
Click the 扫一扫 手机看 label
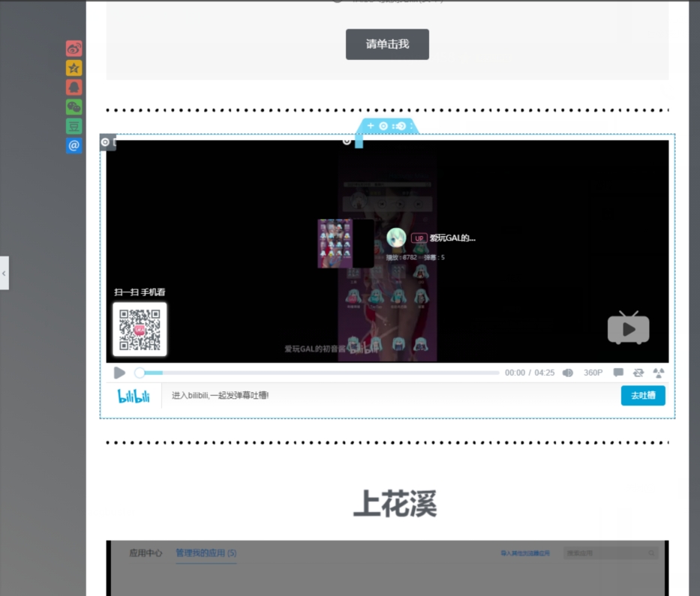point(140,292)
